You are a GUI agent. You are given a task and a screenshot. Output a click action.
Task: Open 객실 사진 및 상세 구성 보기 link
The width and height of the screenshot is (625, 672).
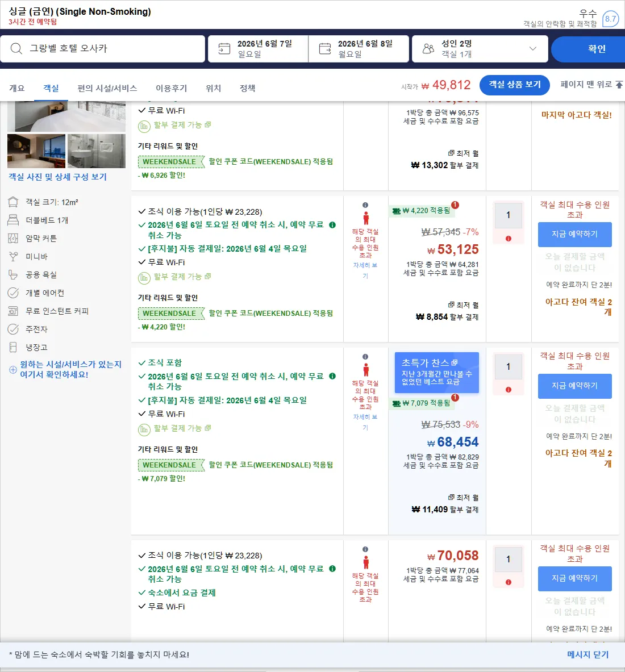click(58, 177)
